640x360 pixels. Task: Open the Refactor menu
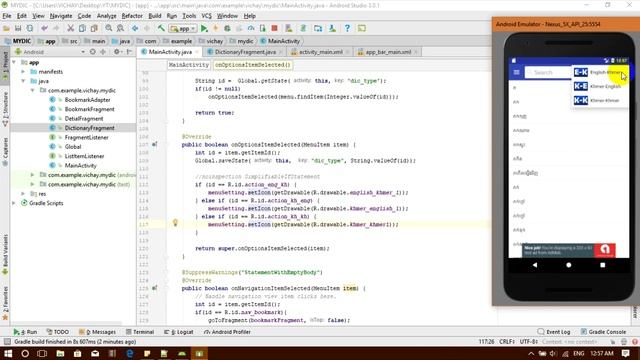132,16
